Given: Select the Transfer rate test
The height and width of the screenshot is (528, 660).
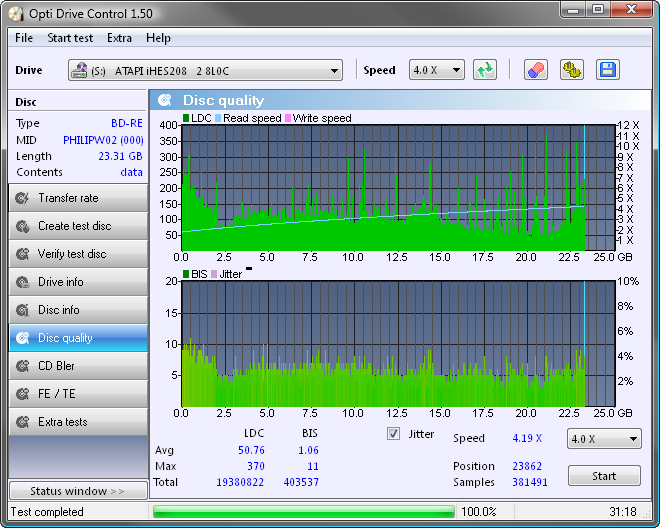Looking at the screenshot, I should tap(78, 198).
